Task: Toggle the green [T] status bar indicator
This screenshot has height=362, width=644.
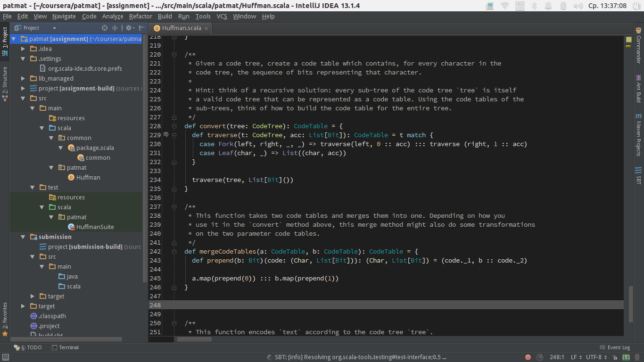Action: click(x=626, y=357)
